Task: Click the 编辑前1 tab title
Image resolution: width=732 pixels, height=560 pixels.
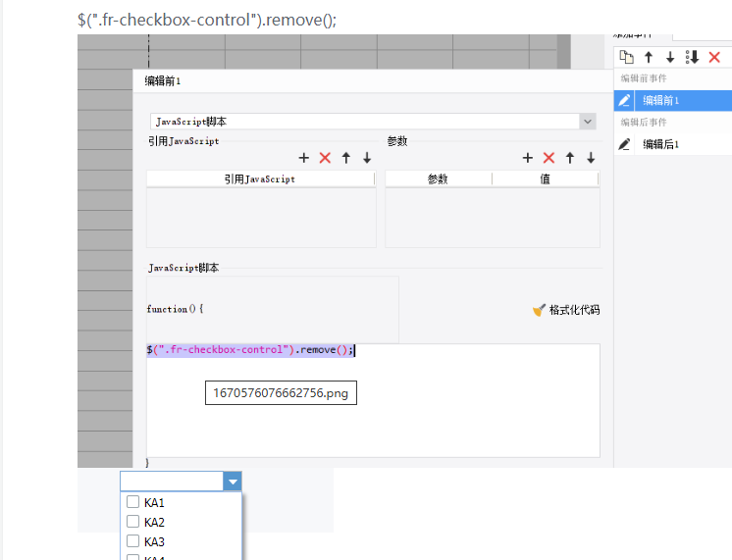Action: [163, 81]
